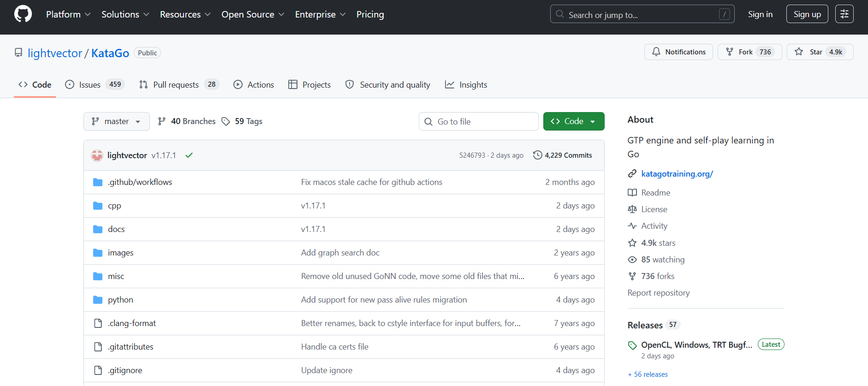Image resolution: width=868 pixels, height=386 pixels.
Task: Click the star icon beside 4.9k stars
Action: pyautogui.click(x=632, y=243)
